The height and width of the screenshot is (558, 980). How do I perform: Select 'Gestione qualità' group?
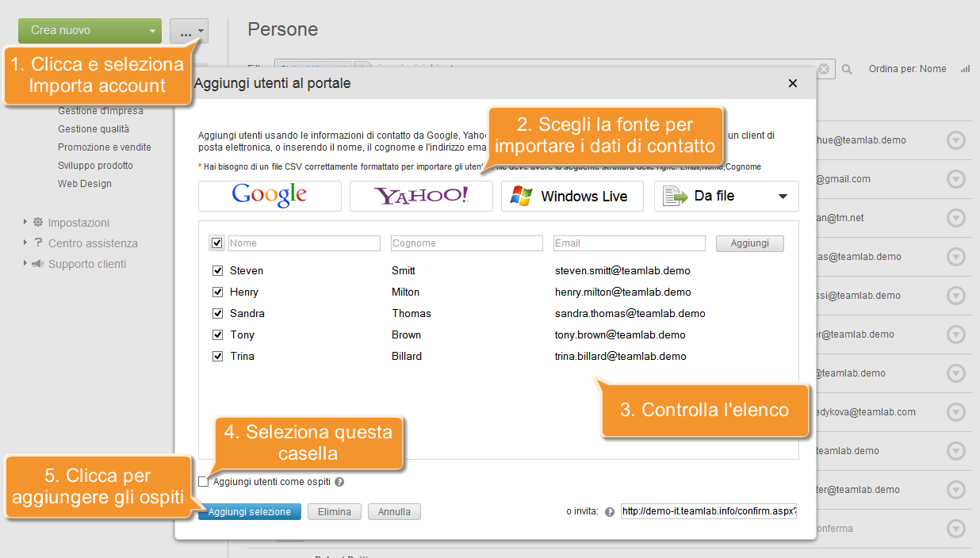pos(94,129)
